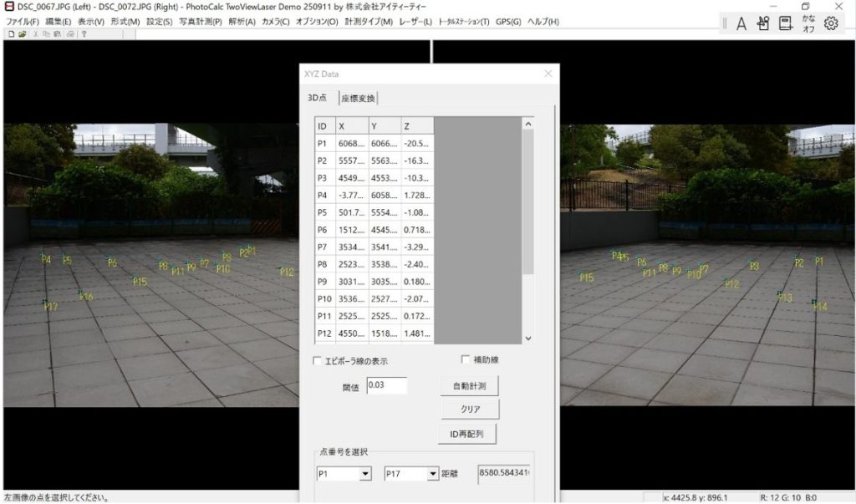Select row P1 in the table

374,144
